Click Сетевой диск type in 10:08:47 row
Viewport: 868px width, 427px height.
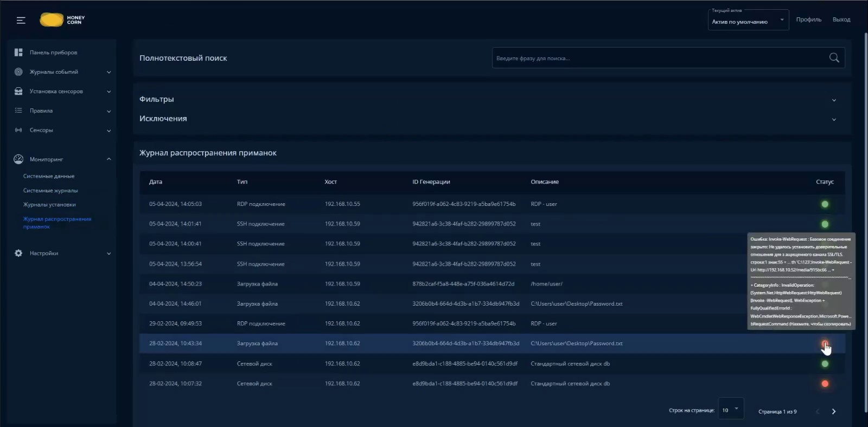pyautogui.click(x=254, y=364)
